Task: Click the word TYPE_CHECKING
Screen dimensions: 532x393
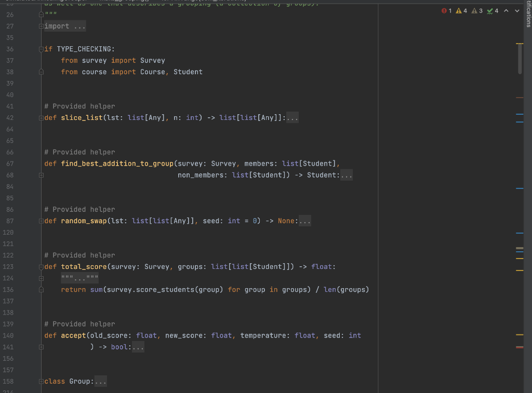Action: pos(84,49)
